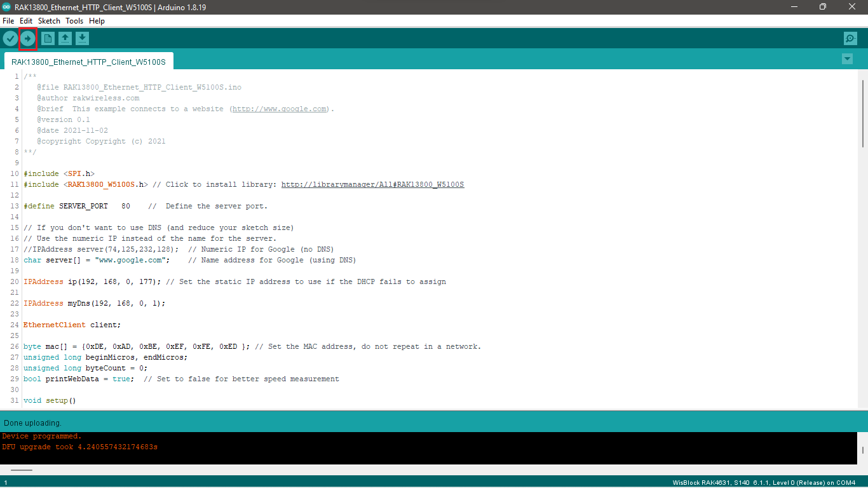Screen dimensions: 868x488
Task: Open the File menu
Action: [x=8, y=21]
